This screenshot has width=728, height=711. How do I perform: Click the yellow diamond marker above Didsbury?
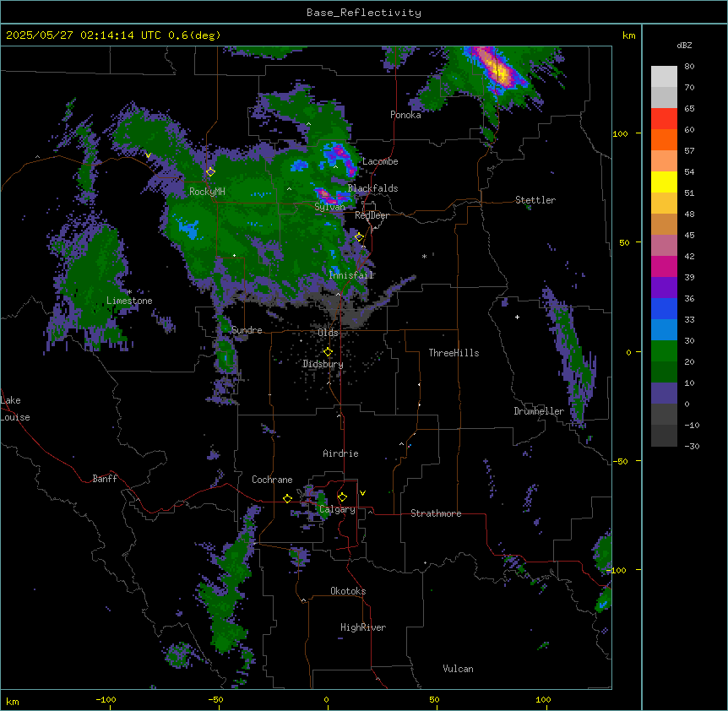(328, 352)
